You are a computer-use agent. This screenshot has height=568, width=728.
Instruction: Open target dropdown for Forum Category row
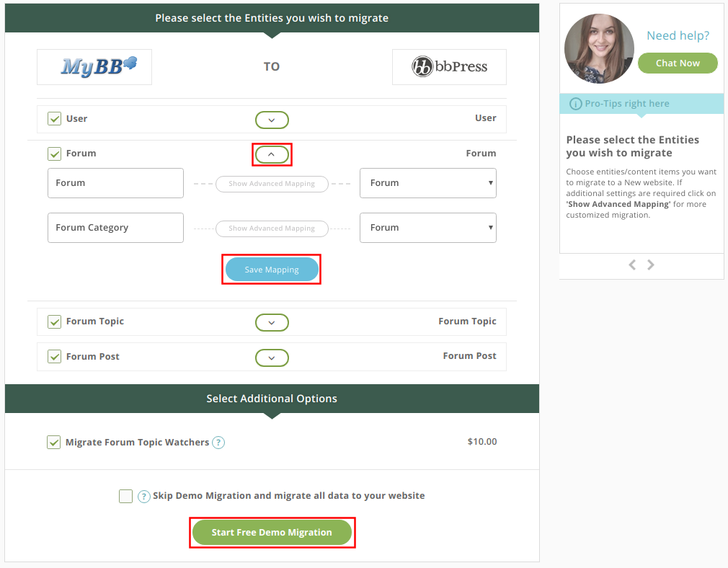(x=427, y=228)
